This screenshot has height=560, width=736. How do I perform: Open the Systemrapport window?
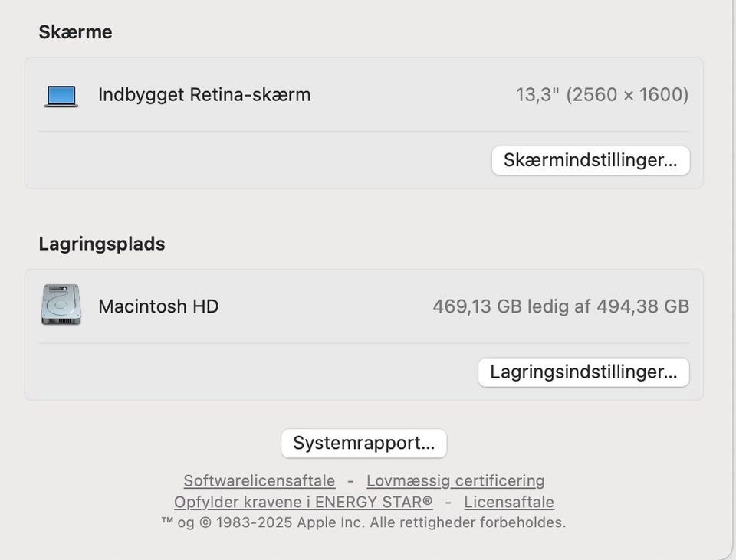tap(363, 444)
